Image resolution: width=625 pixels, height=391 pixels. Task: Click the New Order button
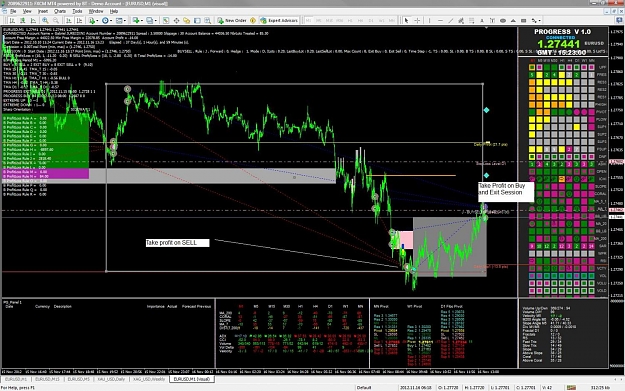[x=232, y=20]
